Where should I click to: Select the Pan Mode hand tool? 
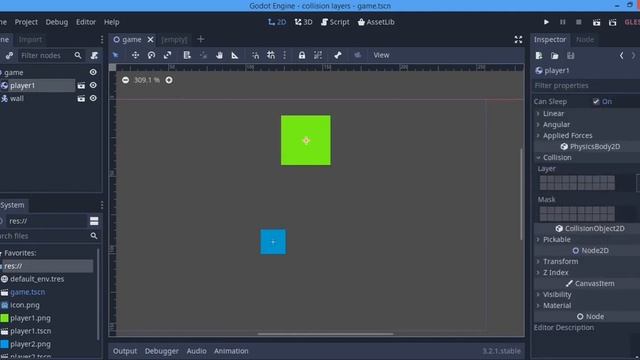(219, 55)
